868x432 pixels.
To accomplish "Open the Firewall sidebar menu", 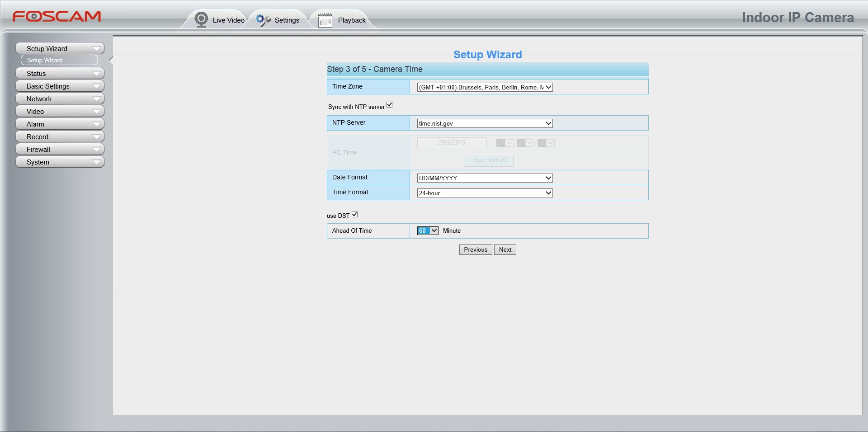I will [x=60, y=149].
